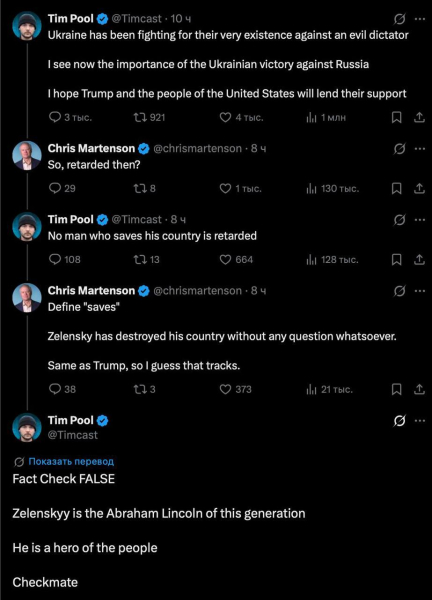Open Chris Martenson's avatar on "Define saves" tweet

pyautogui.click(x=27, y=298)
